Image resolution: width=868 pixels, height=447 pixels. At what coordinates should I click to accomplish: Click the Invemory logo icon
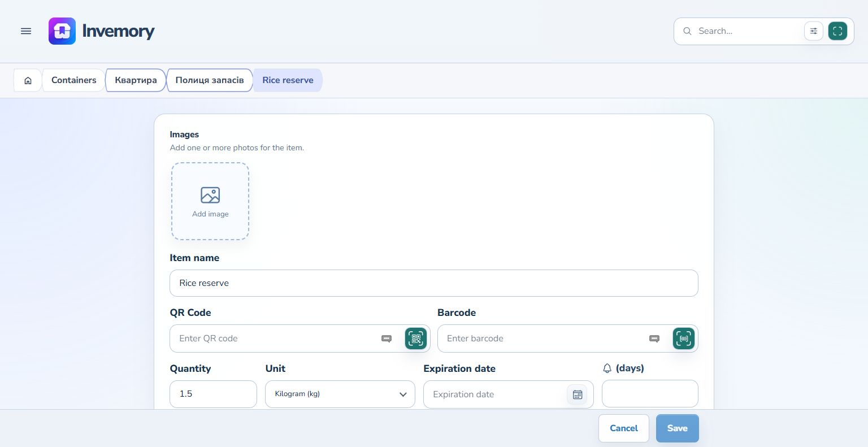pos(62,31)
